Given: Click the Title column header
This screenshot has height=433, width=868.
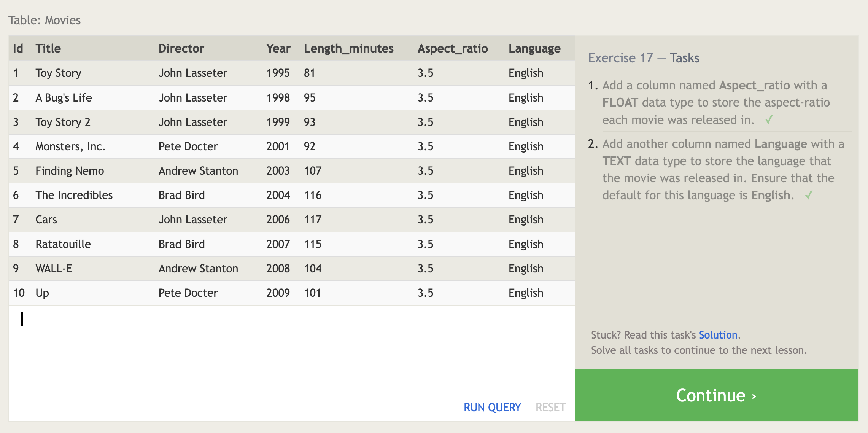Looking at the screenshot, I should (x=48, y=48).
